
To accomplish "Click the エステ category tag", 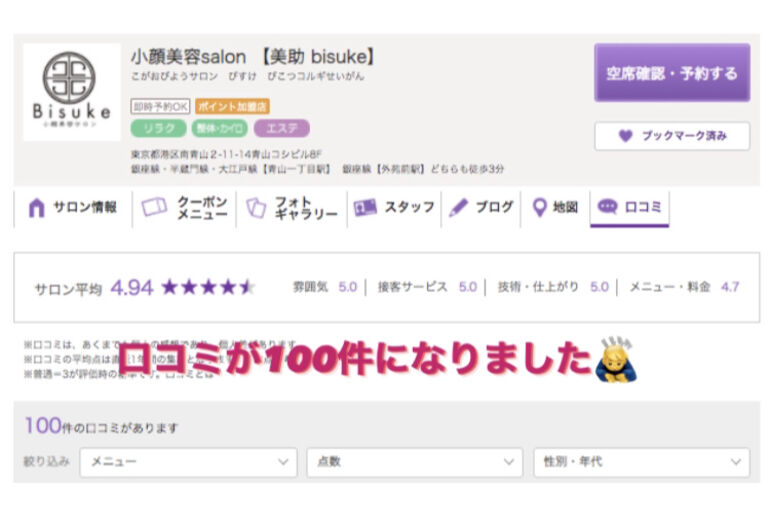I will tap(282, 129).
